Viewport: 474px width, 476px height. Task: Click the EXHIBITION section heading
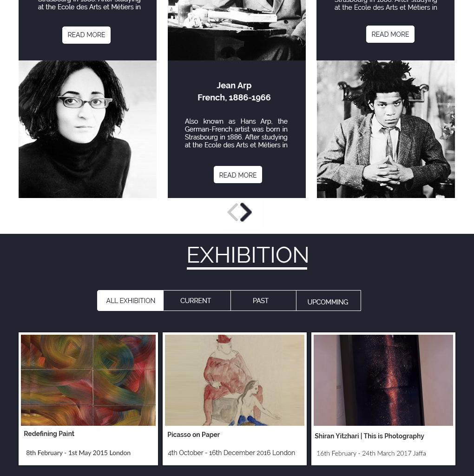click(x=247, y=255)
